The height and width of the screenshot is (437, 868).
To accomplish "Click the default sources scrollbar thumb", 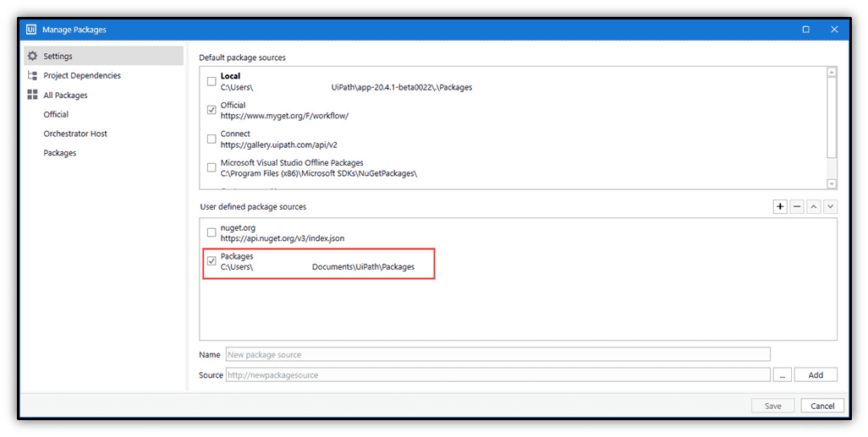I will (x=832, y=117).
